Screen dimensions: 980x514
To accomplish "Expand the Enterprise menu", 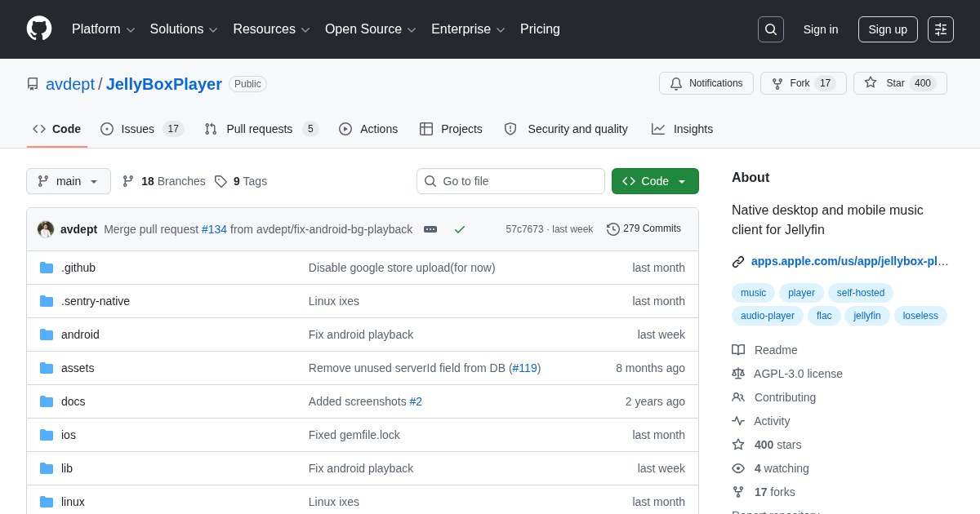I will pos(468,29).
